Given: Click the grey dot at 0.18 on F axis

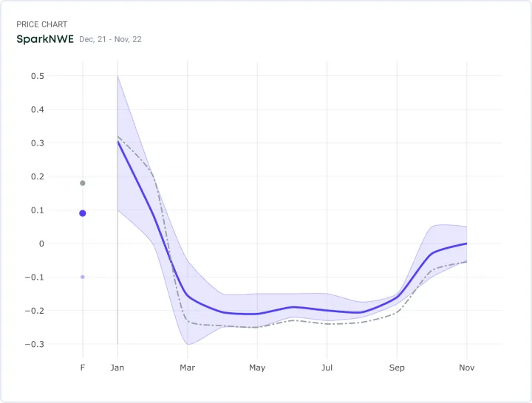Looking at the screenshot, I should (x=83, y=183).
